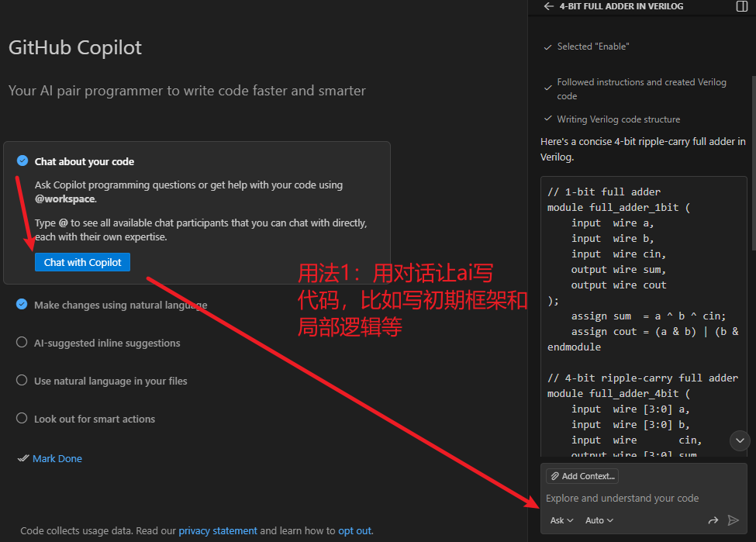The height and width of the screenshot is (542, 756).
Task: Follow the opt out link
Action: pos(355,531)
